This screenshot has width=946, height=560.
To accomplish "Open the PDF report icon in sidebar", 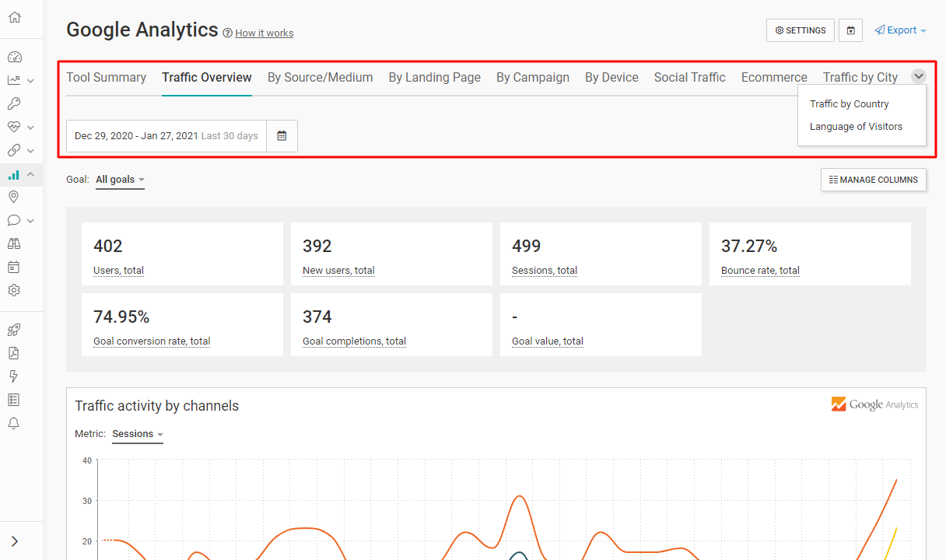I will pos(14,353).
